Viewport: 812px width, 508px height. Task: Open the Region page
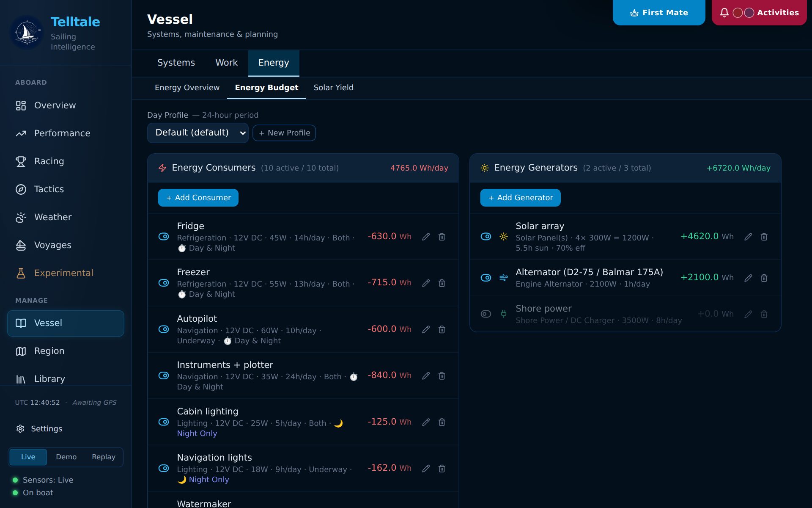coord(66,351)
